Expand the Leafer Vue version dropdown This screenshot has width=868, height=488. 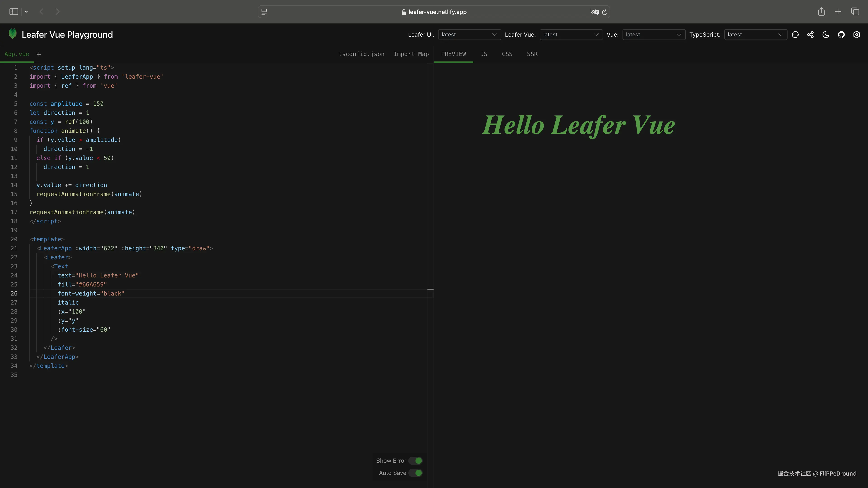click(x=571, y=35)
